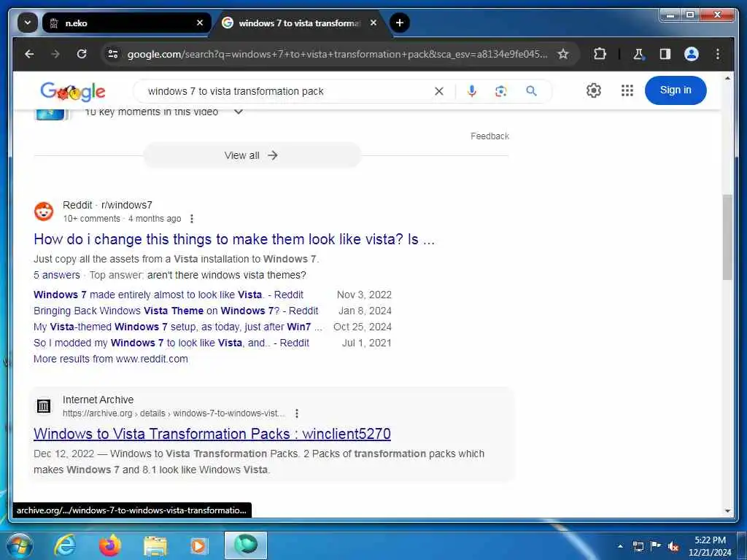Go to Google home via the logo
Screen dimensions: 747x560
click(x=73, y=91)
